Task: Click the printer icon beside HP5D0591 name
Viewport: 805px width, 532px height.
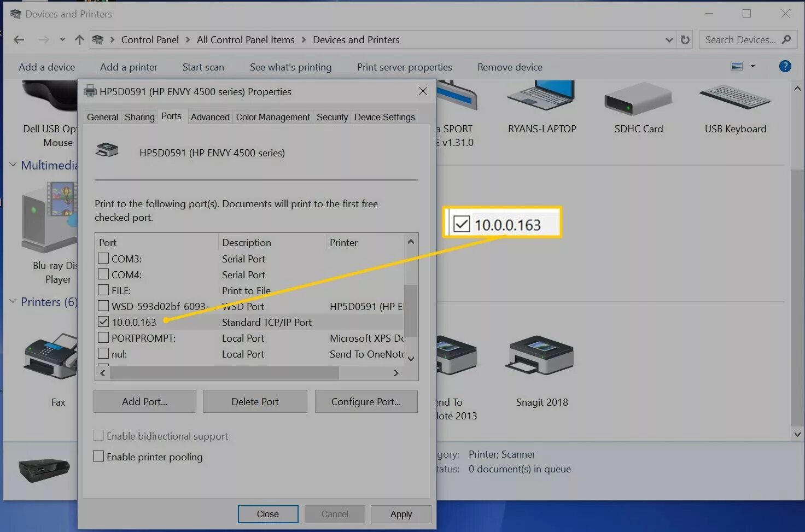Action: pos(107,150)
